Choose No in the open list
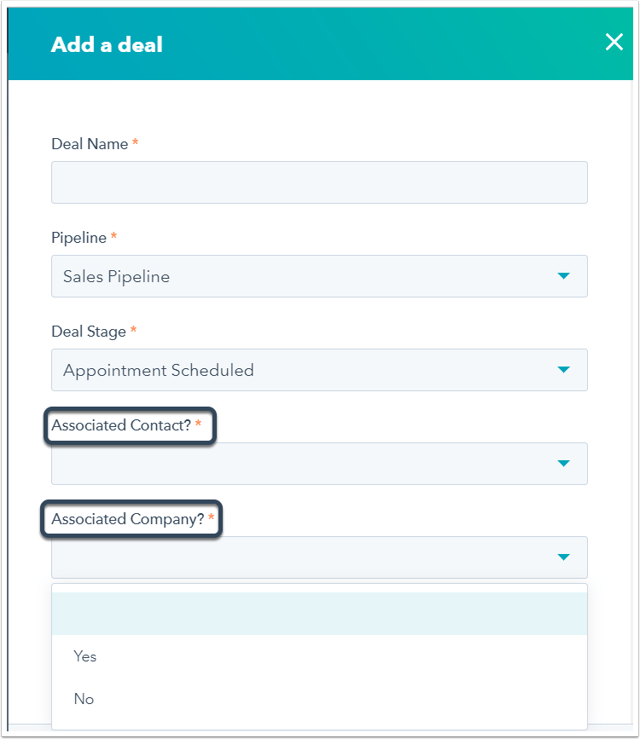Viewport: 640px width, 739px height. pyautogui.click(x=84, y=699)
